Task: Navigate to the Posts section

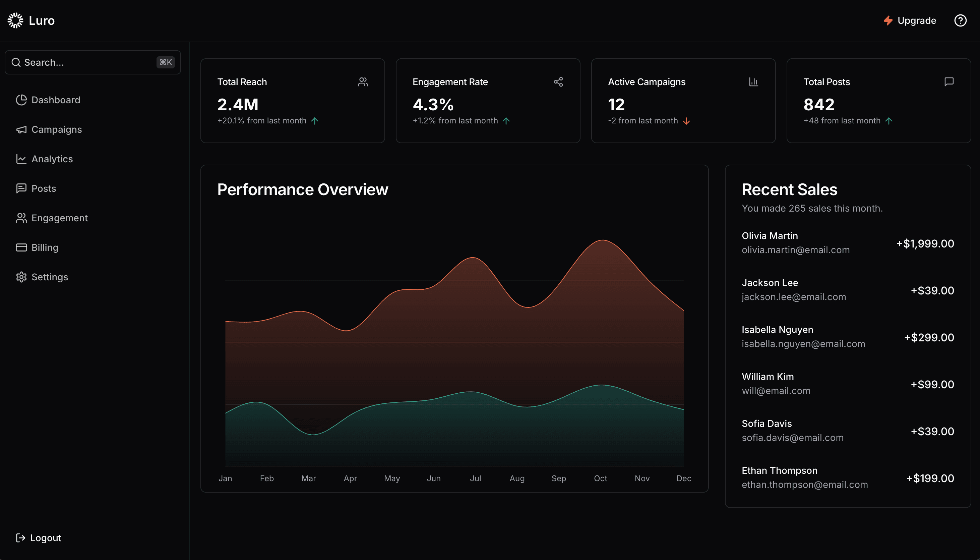Action: pyautogui.click(x=44, y=188)
